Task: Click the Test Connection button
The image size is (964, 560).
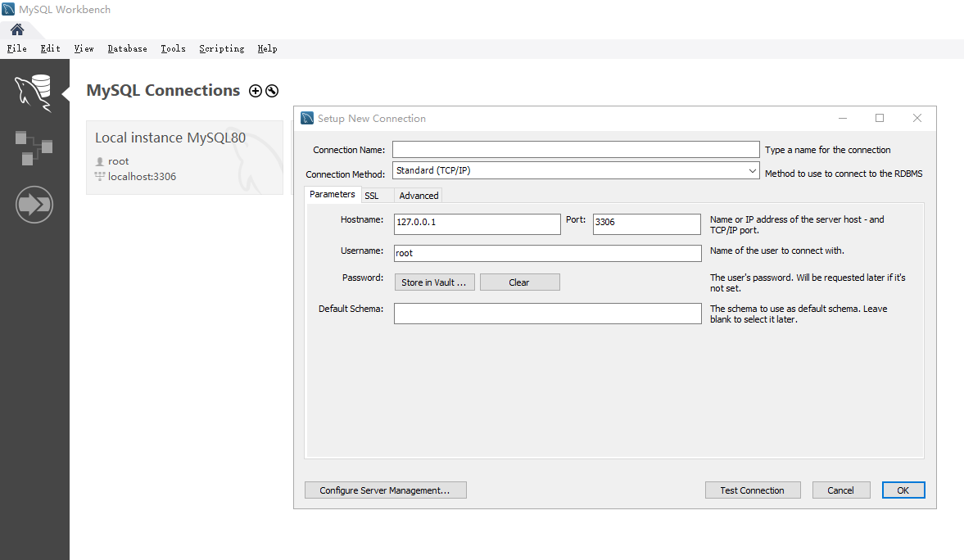Action: 753,490
